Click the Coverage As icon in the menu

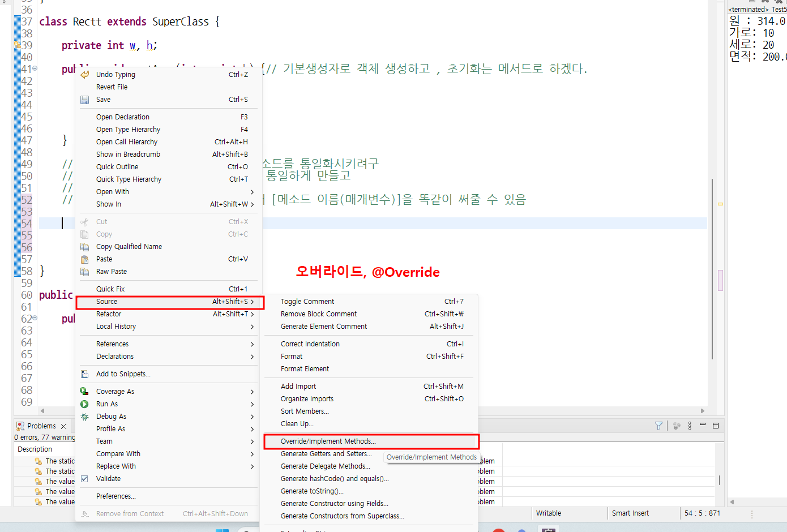click(85, 391)
